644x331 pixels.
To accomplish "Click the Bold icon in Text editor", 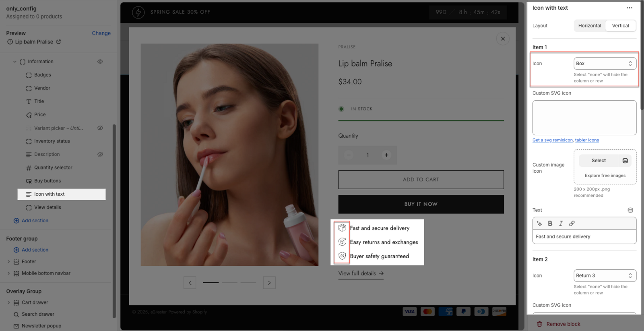I will pyautogui.click(x=550, y=223).
